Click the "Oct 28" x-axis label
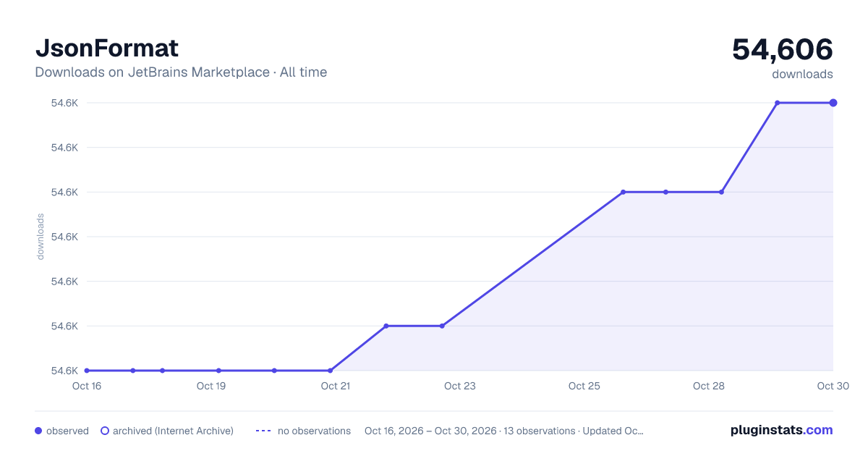Screen dimensions: 868x456 coord(709,386)
